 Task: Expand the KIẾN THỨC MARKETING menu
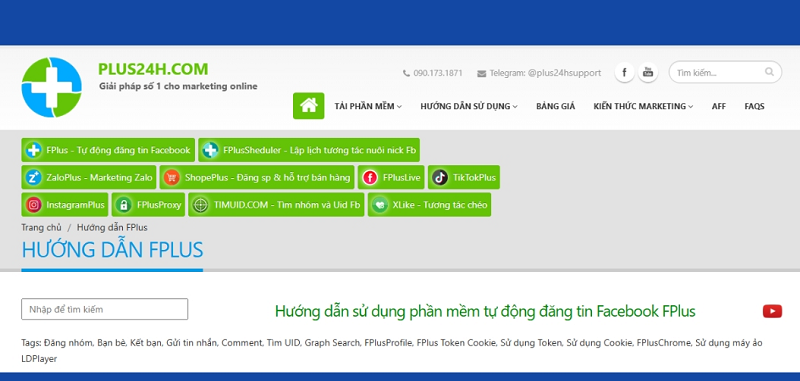coord(643,106)
